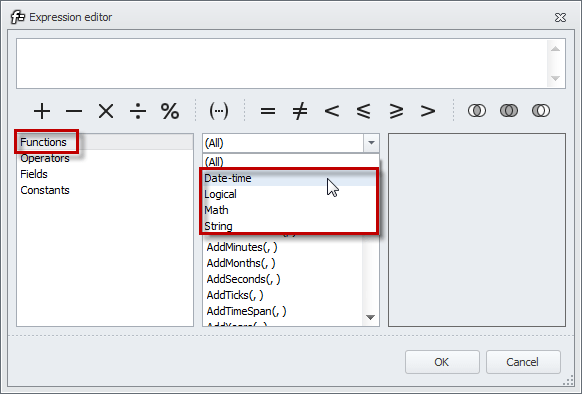This screenshot has height=394, width=582.
Task: Open the function category dropdown arrow
Action: tap(371, 143)
